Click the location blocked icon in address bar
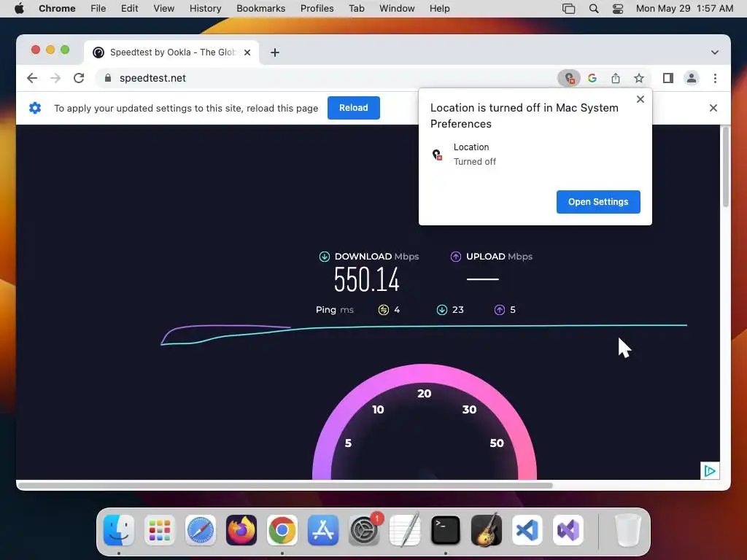This screenshot has width=747, height=560. [x=569, y=78]
